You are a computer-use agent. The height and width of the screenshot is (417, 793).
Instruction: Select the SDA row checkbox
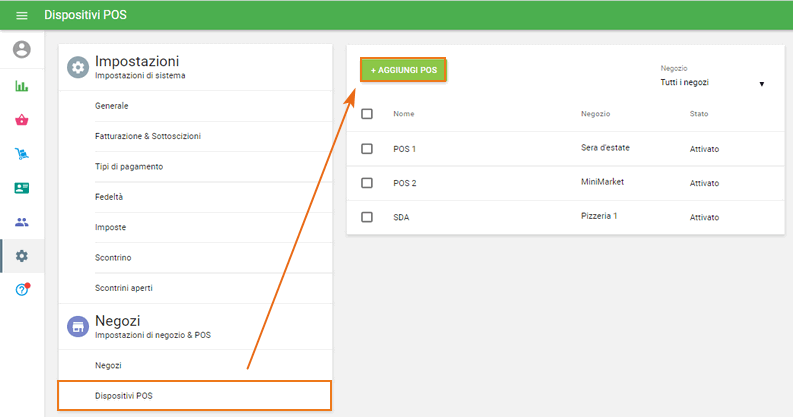pyautogui.click(x=367, y=217)
